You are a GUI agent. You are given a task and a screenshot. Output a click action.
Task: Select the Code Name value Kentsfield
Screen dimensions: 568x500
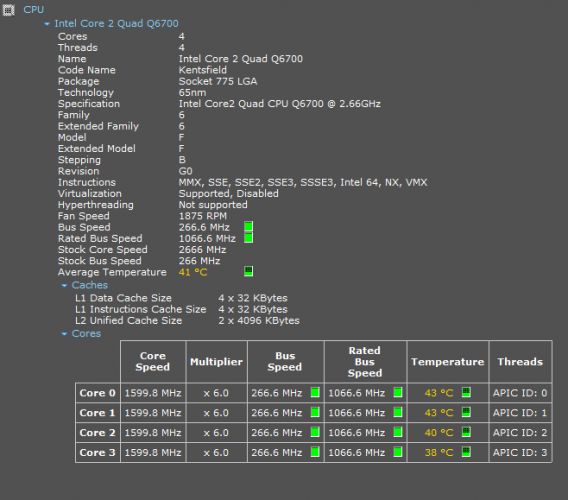[203, 70]
